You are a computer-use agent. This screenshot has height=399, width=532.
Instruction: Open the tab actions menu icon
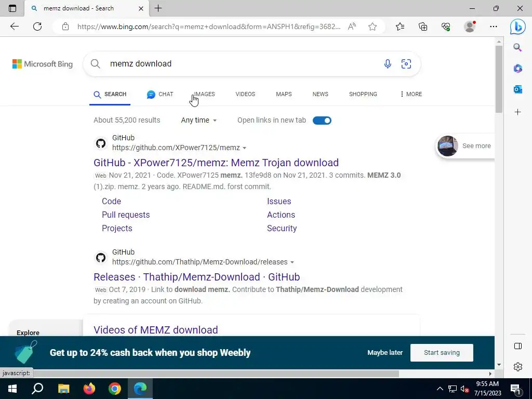[12, 8]
